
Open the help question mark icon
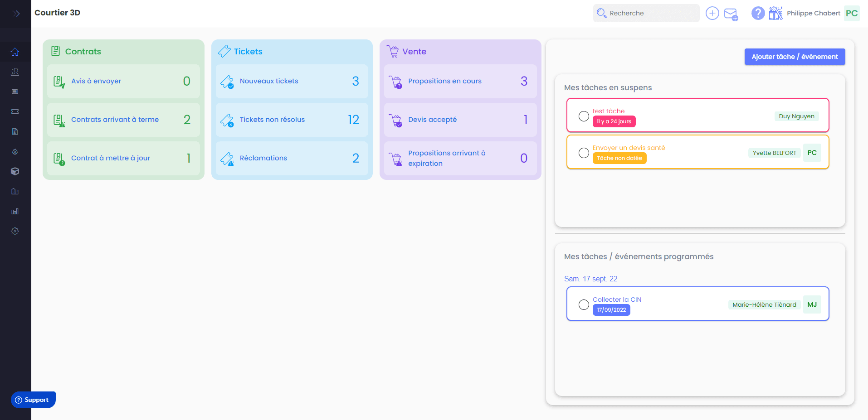pos(758,14)
